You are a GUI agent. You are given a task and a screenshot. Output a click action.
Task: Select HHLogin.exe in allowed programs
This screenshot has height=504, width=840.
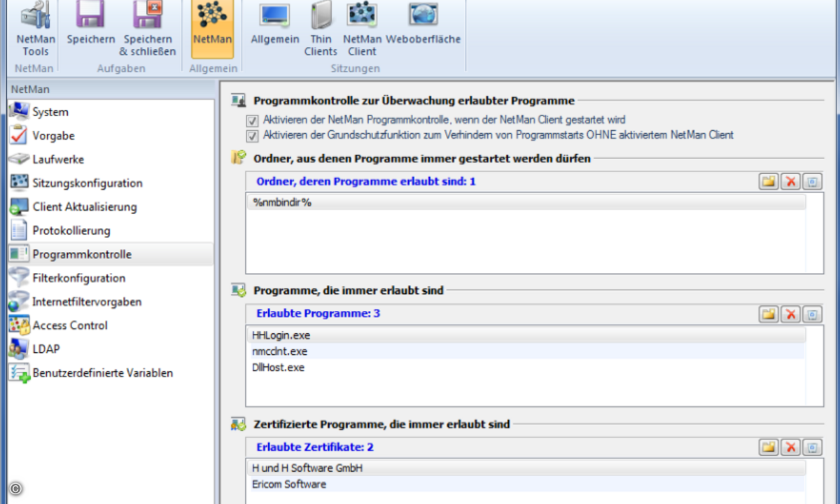[x=526, y=335]
